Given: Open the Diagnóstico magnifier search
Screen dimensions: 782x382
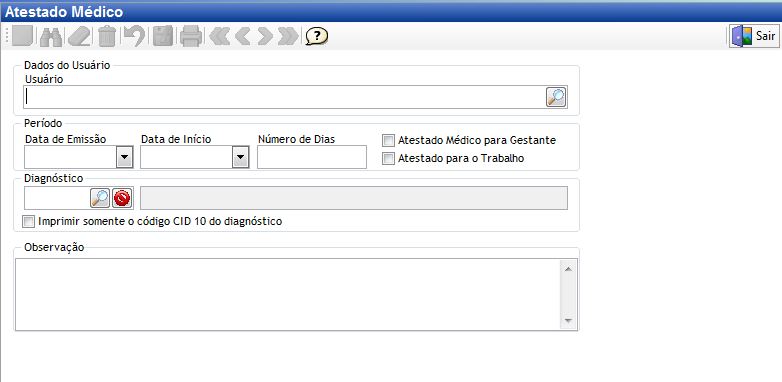Looking at the screenshot, I should tap(100, 198).
